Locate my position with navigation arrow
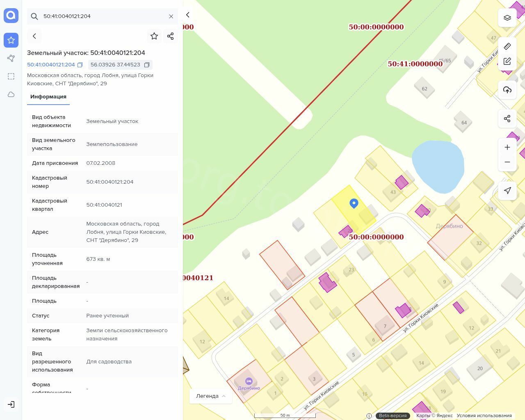 pos(507,190)
